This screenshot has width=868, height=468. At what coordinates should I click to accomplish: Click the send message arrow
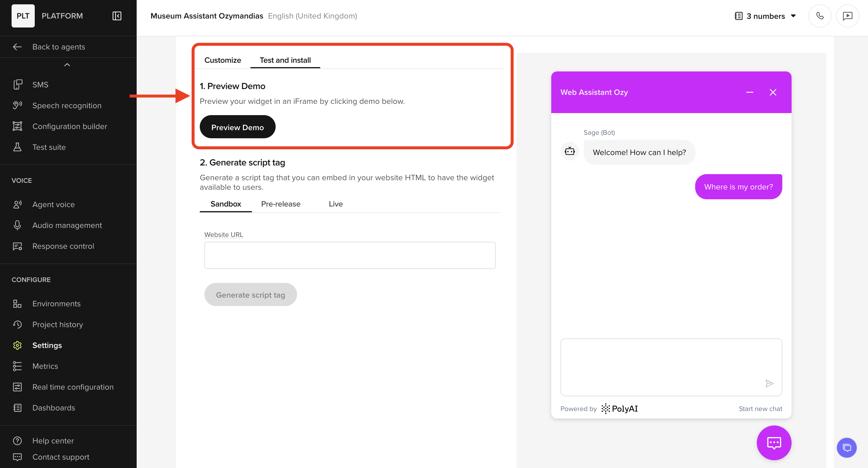(x=769, y=384)
